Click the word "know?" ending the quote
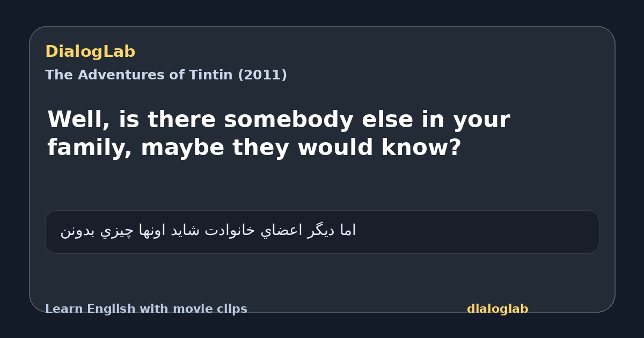644x338 pixels. click(x=421, y=148)
